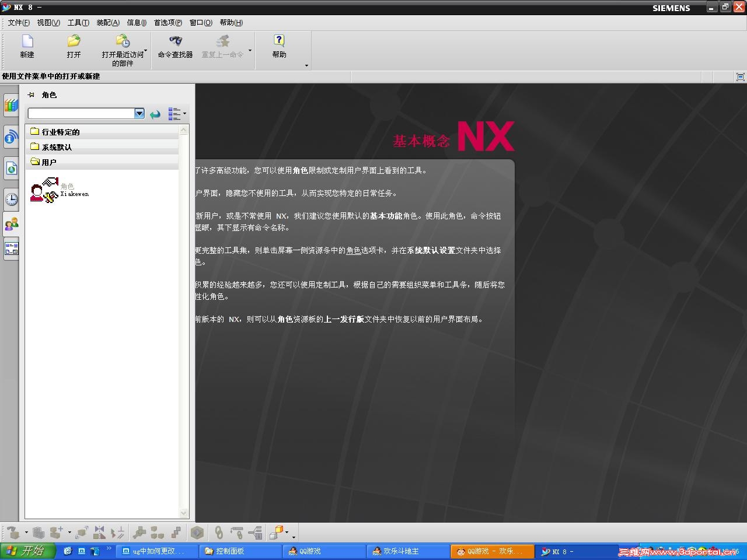Click the orange cube icon in bottom toolbar
This screenshot has height=560, width=747.
tap(276, 533)
